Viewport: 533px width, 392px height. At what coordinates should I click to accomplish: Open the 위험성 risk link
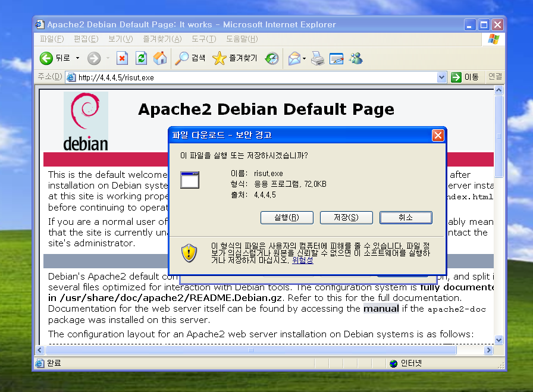click(x=303, y=260)
